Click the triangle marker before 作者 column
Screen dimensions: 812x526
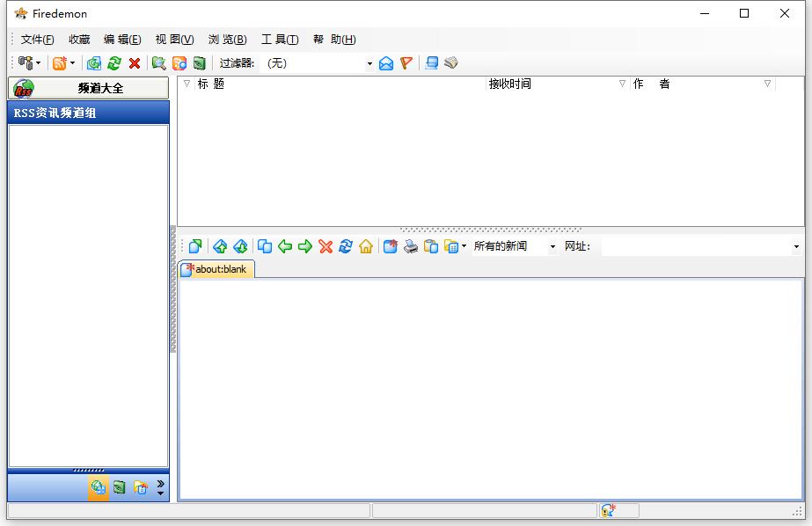pos(623,84)
